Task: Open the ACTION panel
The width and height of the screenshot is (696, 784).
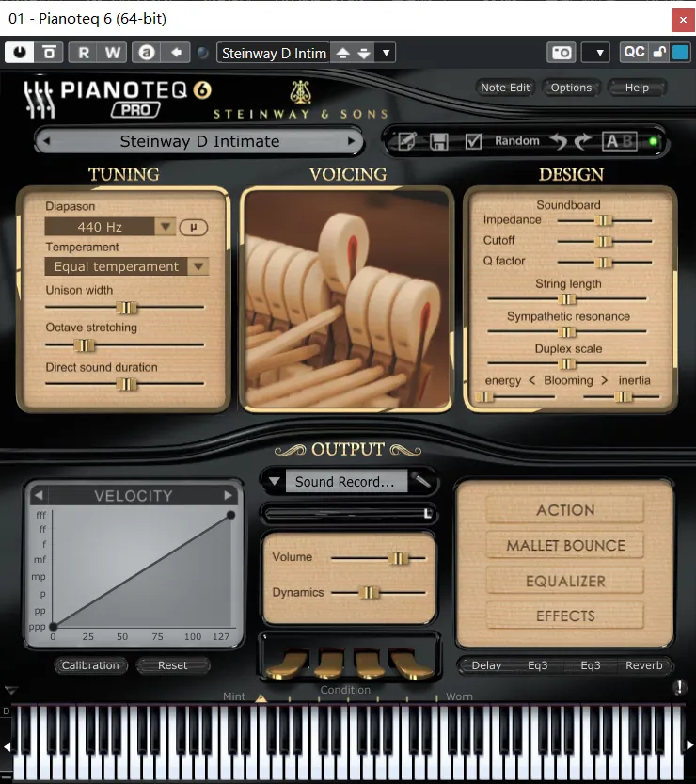Action: pos(565,510)
